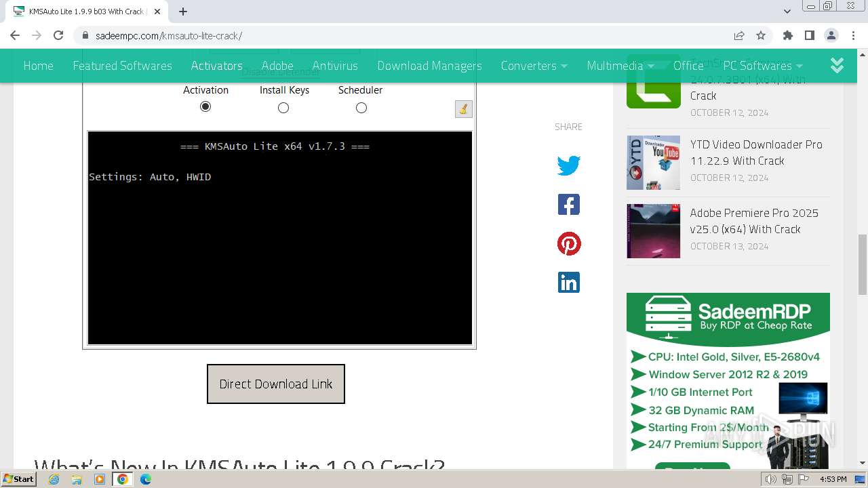Click the broom clear icon in KMSAuto
Screen dimensions: 868x488
click(x=463, y=108)
